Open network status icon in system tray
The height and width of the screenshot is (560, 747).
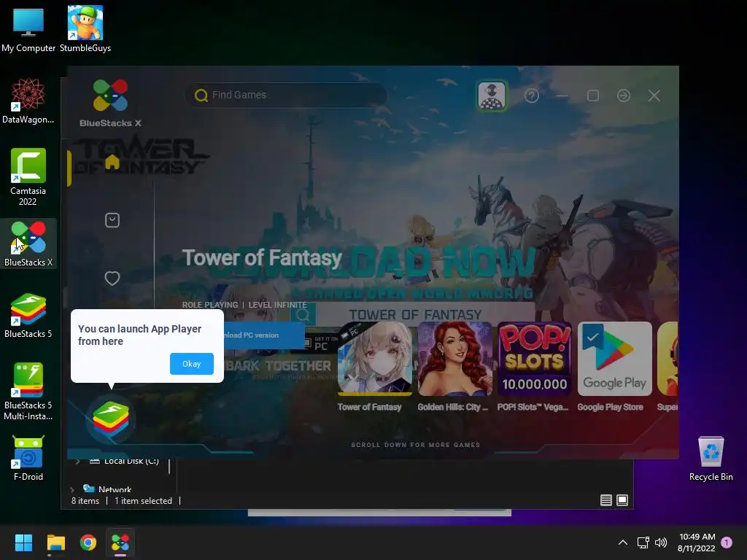coord(643,542)
